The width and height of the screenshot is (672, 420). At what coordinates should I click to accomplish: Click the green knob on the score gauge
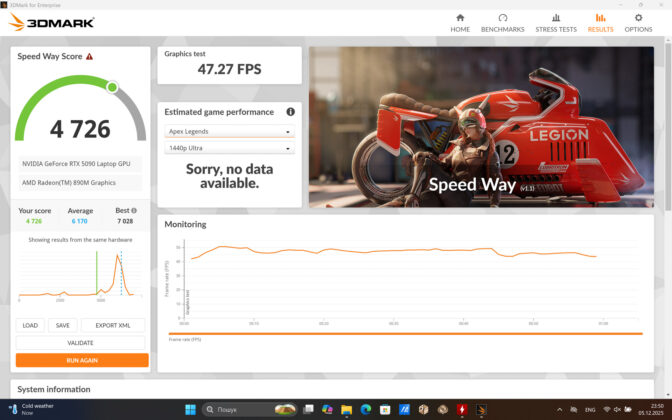point(112,87)
